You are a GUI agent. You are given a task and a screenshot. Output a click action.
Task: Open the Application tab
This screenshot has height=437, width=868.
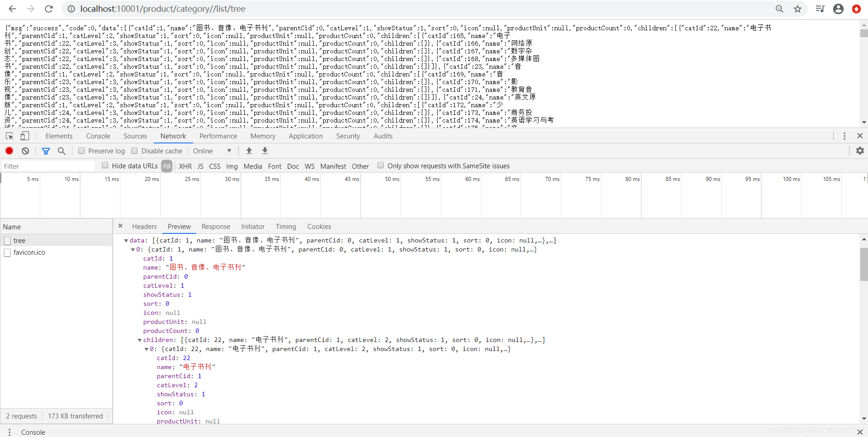tap(306, 136)
